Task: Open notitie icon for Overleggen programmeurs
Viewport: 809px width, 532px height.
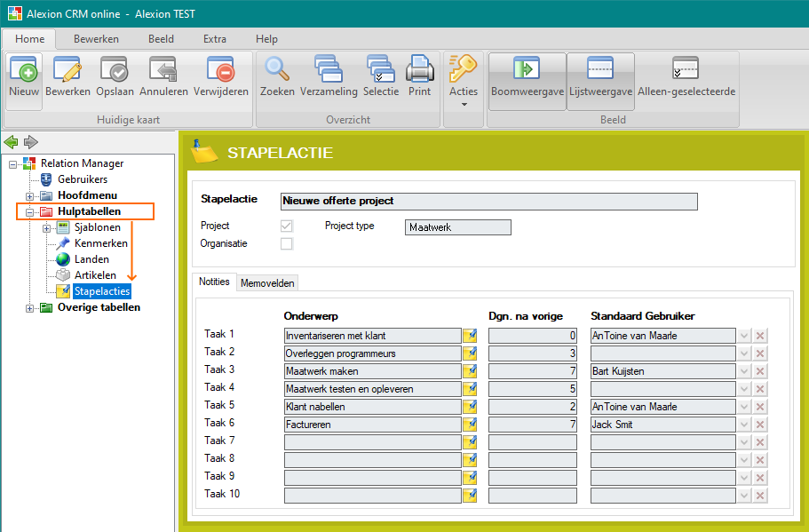Action: [470, 353]
